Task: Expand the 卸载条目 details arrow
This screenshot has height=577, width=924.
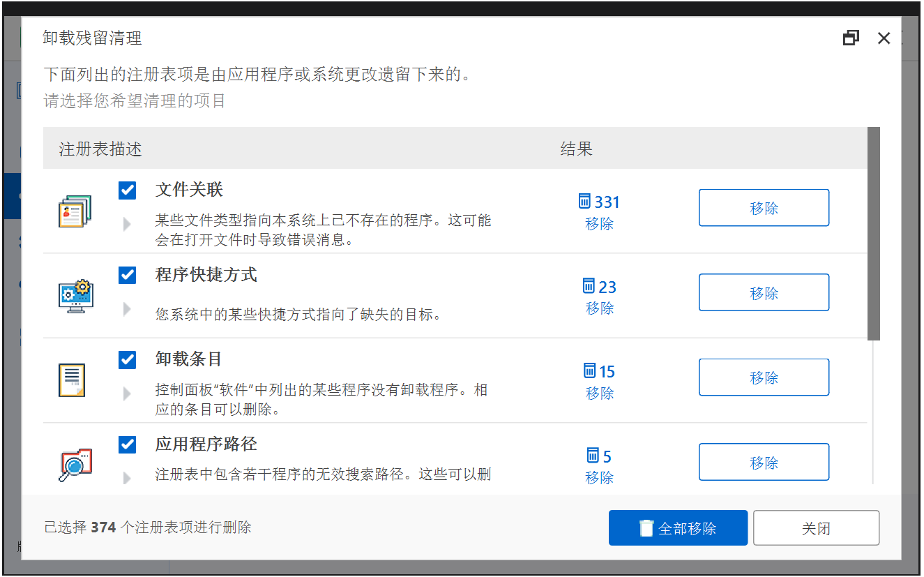Action: (x=127, y=394)
